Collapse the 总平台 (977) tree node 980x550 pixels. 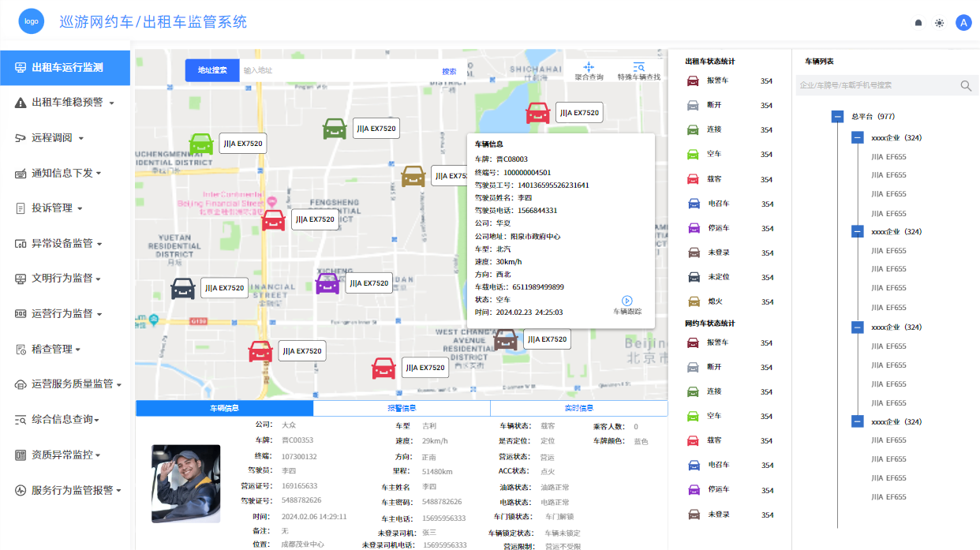(837, 117)
